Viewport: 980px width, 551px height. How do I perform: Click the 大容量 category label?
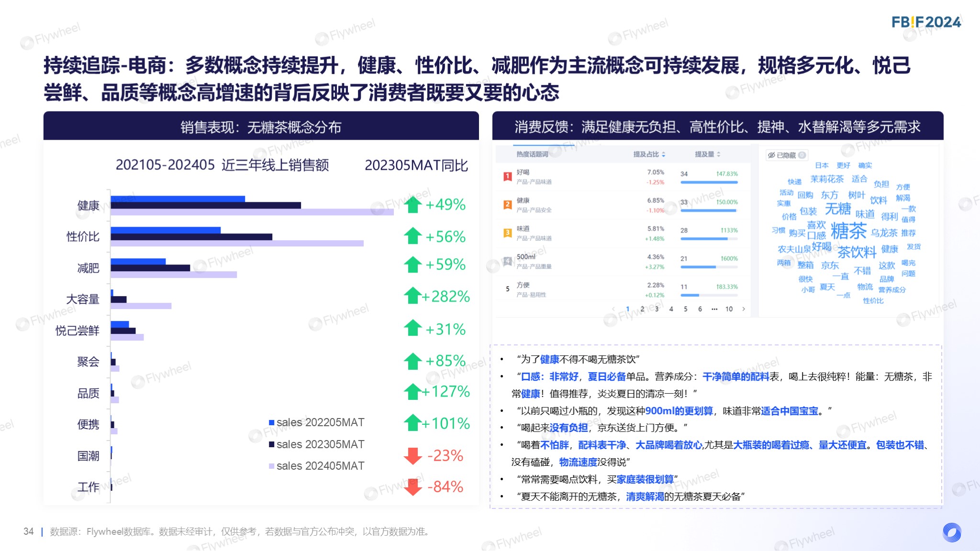[x=83, y=299]
